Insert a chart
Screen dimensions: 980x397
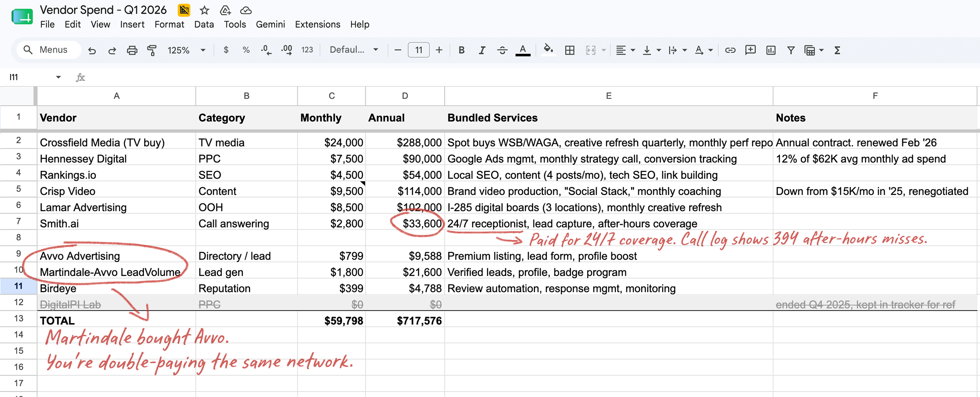[x=771, y=50]
